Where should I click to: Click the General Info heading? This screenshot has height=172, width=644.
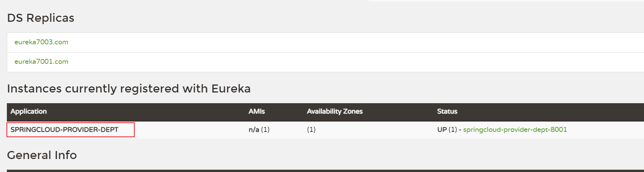tap(42, 155)
